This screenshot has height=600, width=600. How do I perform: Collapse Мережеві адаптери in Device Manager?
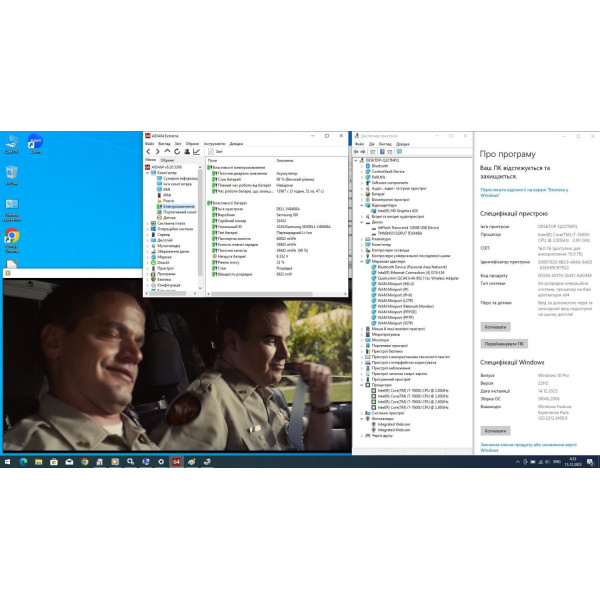pos(362,261)
